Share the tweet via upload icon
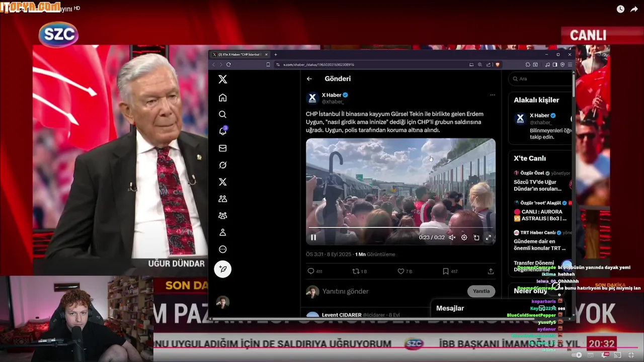This screenshot has width=644, height=362. pos(491,271)
